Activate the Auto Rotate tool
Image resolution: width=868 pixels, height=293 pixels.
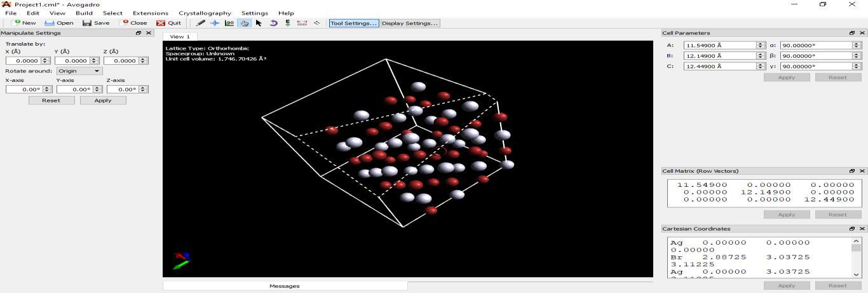(273, 23)
